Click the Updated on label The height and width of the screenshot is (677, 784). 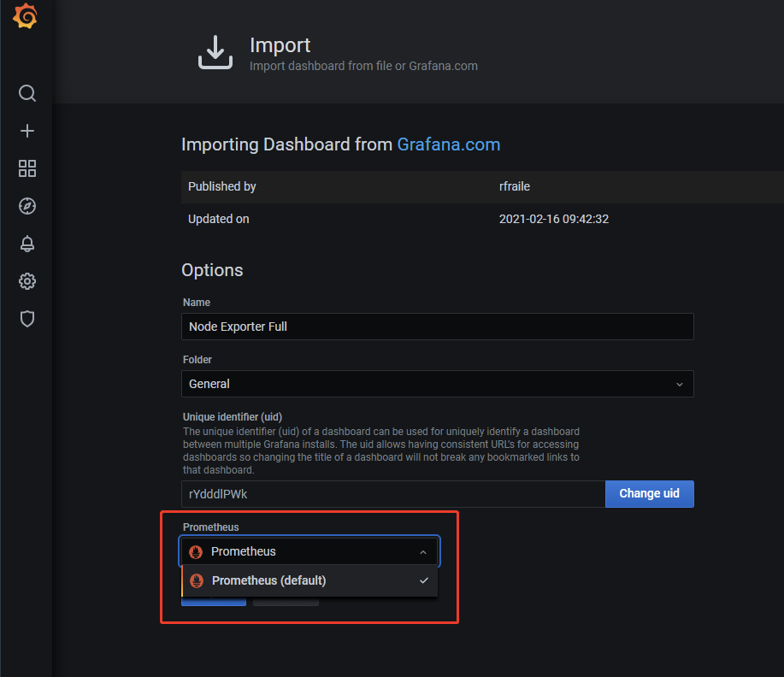tap(219, 219)
